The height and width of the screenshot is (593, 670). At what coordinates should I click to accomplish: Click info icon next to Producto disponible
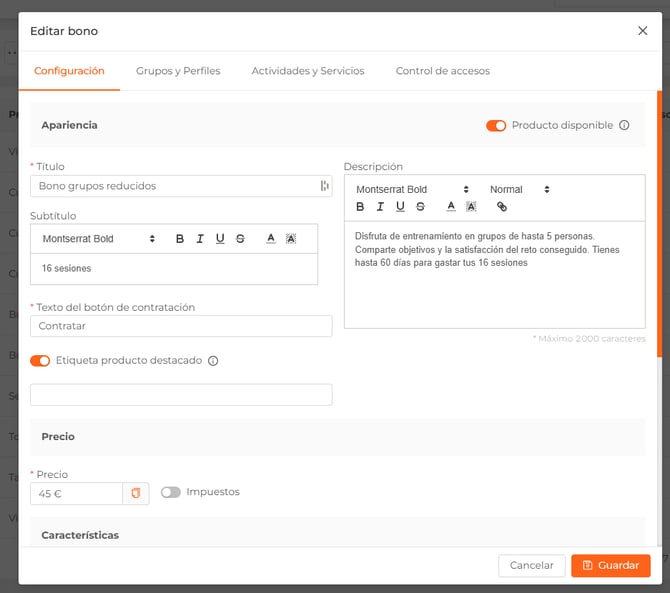(x=624, y=126)
